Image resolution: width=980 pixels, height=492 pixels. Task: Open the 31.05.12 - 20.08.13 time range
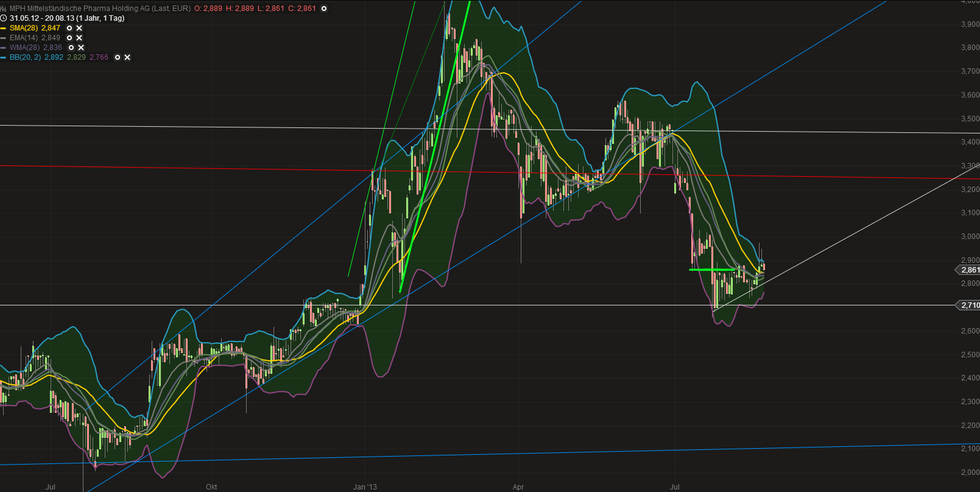[67, 18]
